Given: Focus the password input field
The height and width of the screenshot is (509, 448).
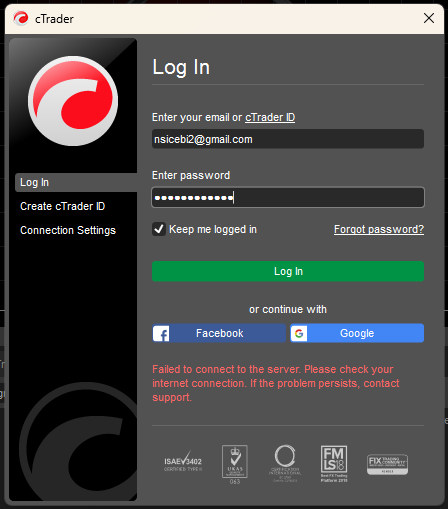Looking at the screenshot, I should [x=288, y=197].
